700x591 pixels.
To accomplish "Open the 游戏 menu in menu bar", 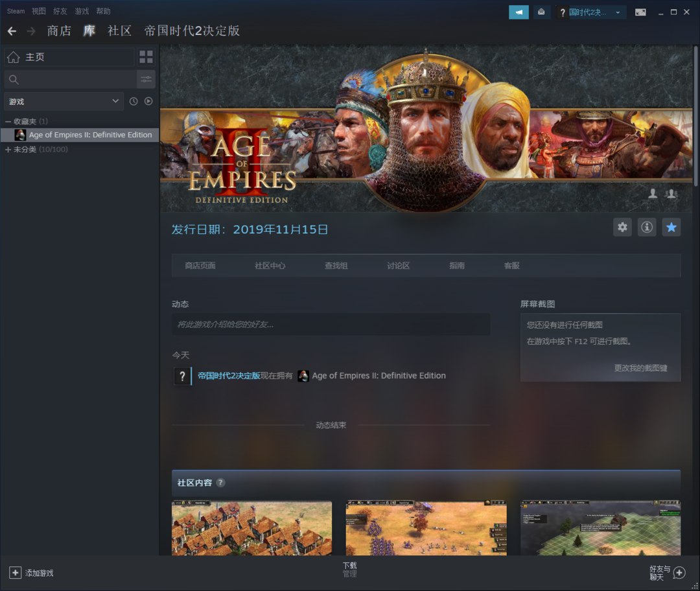I will coord(82,11).
